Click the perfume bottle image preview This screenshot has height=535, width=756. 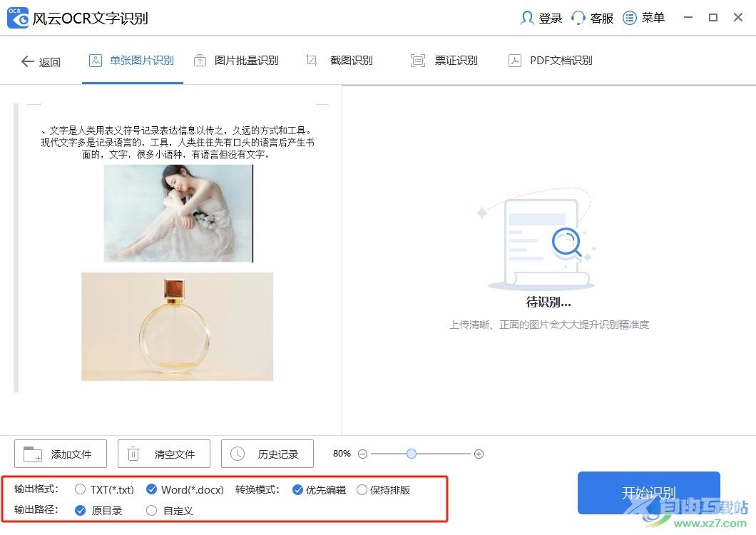(x=177, y=327)
